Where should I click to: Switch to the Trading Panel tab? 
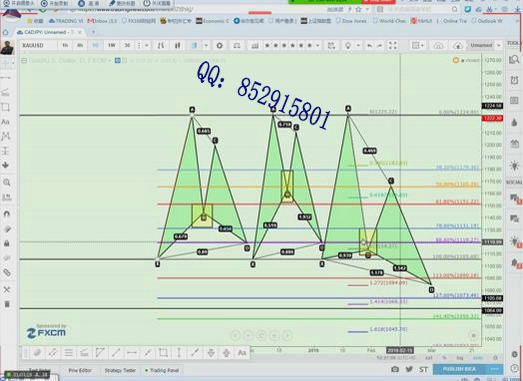click(x=162, y=370)
